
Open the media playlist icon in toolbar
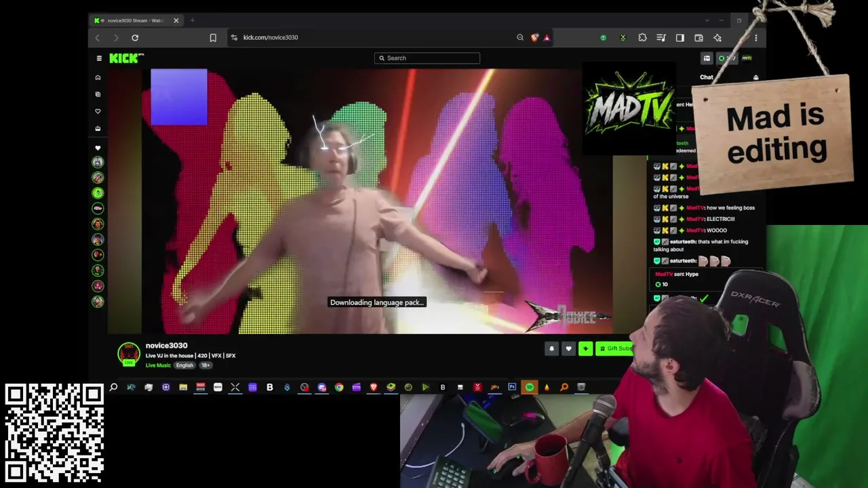pyautogui.click(x=661, y=37)
